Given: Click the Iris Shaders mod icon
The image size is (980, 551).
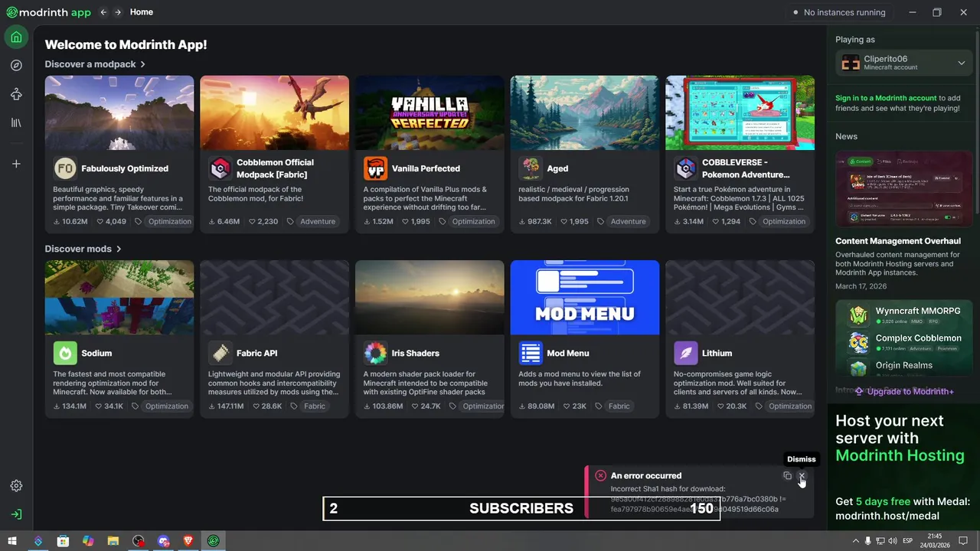Looking at the screenshot, I should [x=375, y=353].
